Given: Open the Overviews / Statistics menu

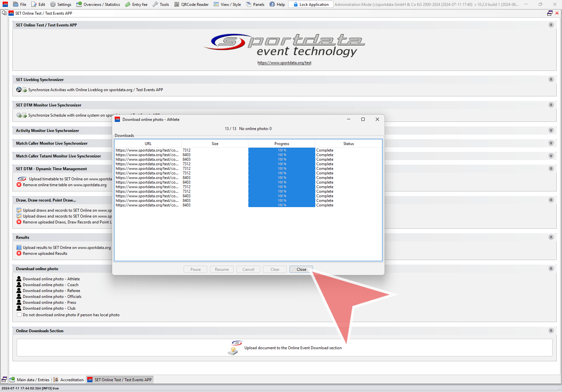Looking at the screenshot, I should tap(98, 5).
